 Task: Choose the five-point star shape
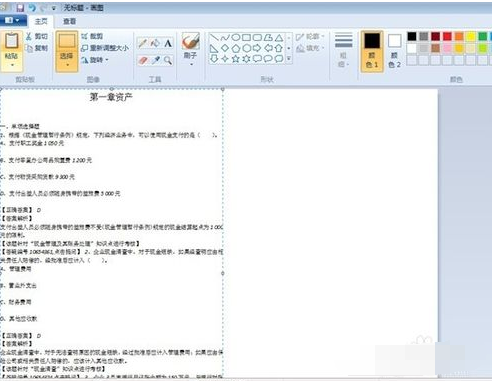236,59
